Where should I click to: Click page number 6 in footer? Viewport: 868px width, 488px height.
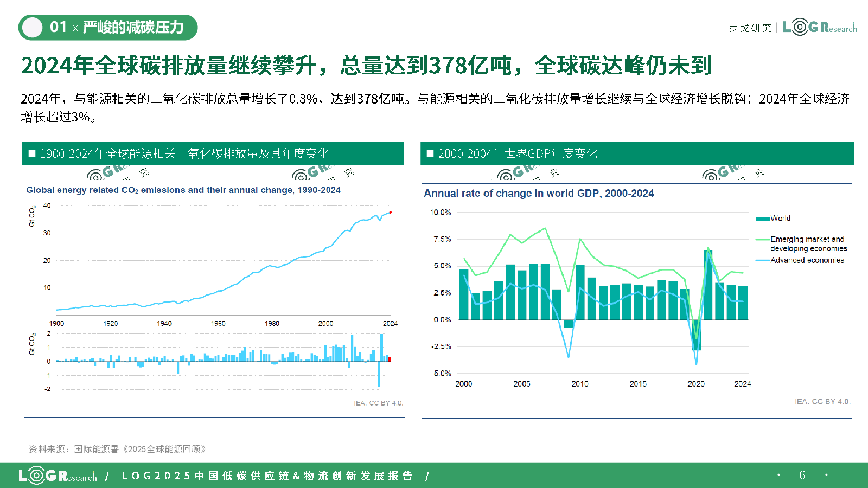click(802, 475)
